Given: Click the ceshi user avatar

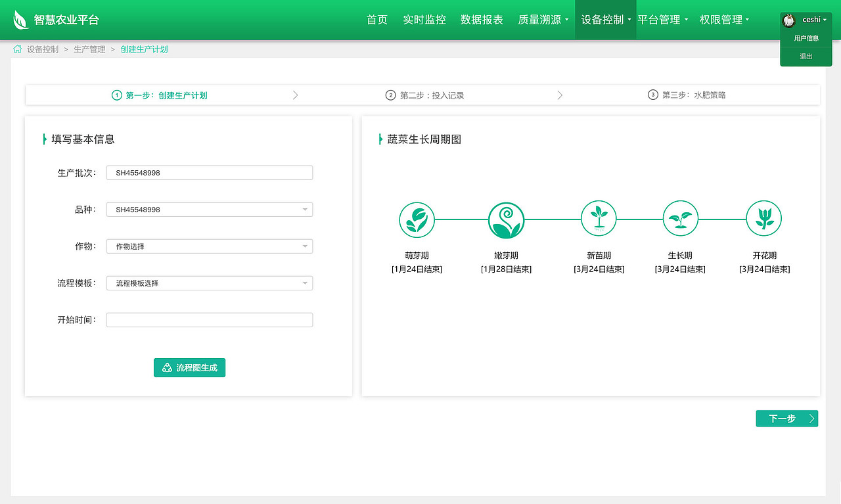Looking at the screenshot, I should tap(789, 20).
